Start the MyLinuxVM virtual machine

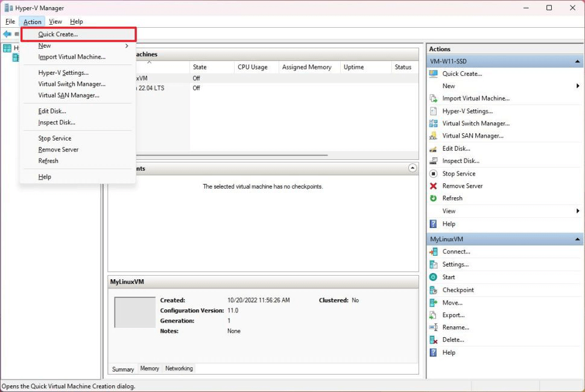pyautogui.click(x=450, y=277)
